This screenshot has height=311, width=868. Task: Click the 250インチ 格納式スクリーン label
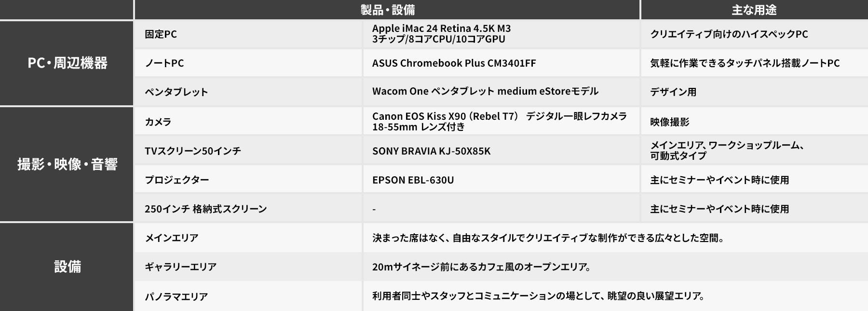pos(206,209)
